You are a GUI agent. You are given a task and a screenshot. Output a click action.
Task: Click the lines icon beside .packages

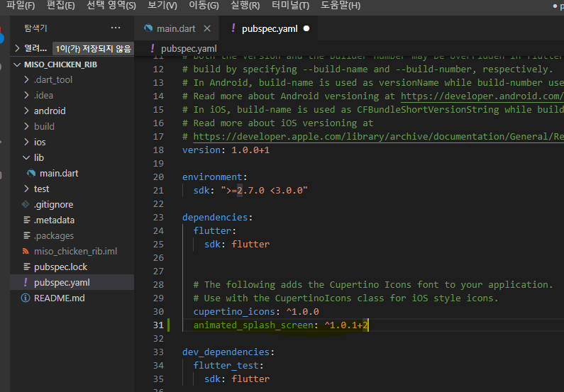point(27,235)
